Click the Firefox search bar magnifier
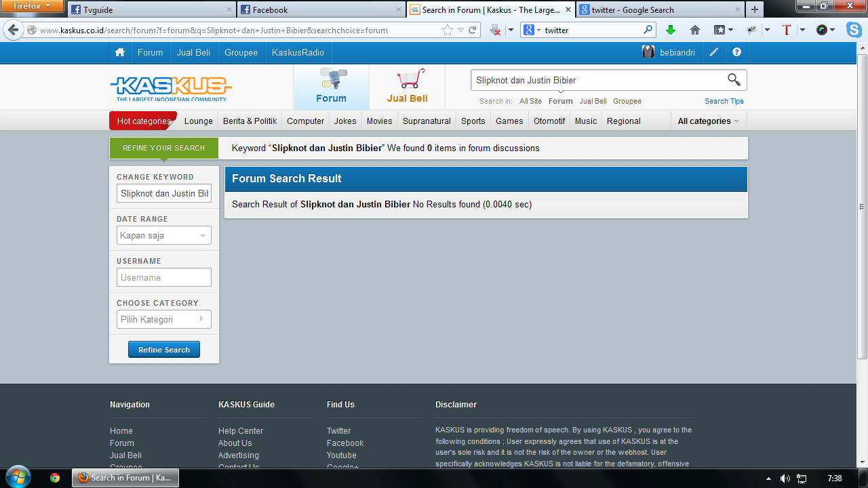 pos(648,30)
